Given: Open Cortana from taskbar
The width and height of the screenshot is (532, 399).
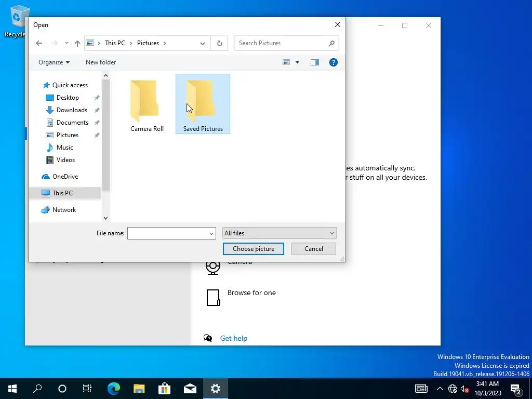Looking at the screenshot, I should click(62, 389).
